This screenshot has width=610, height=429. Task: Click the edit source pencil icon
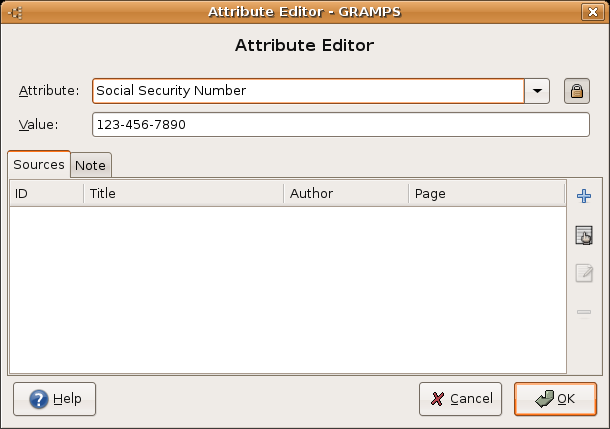(x=584, y=274)
